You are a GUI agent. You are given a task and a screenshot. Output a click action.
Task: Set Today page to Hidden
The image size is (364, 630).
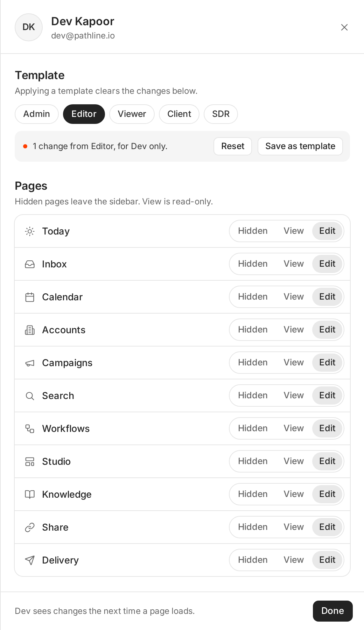point(253,231)
